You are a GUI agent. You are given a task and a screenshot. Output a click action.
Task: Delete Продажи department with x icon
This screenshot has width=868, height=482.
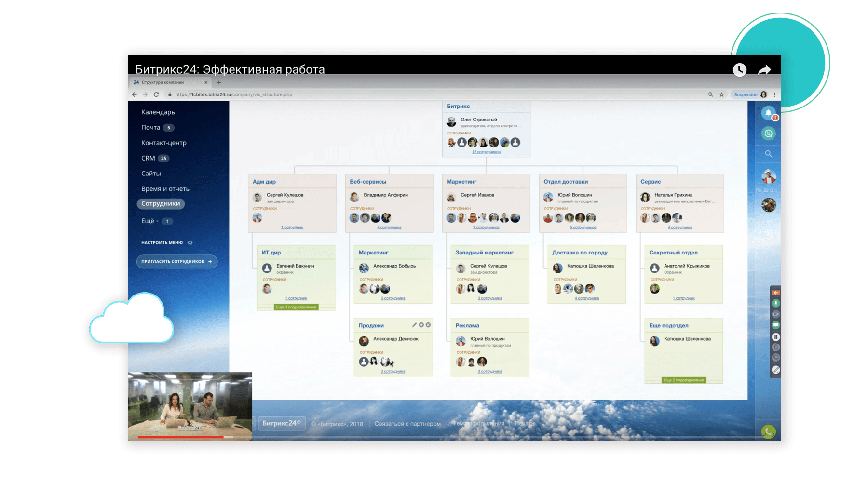tap(428, 325)
